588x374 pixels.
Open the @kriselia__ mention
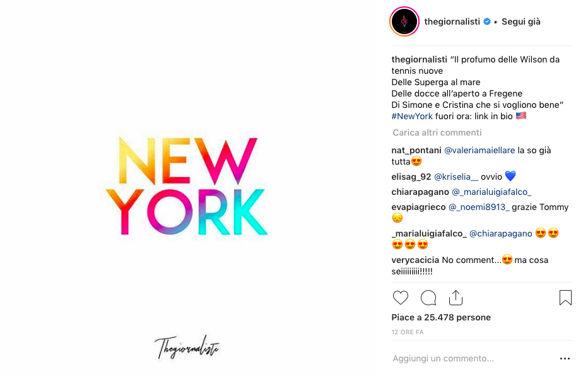456,177
